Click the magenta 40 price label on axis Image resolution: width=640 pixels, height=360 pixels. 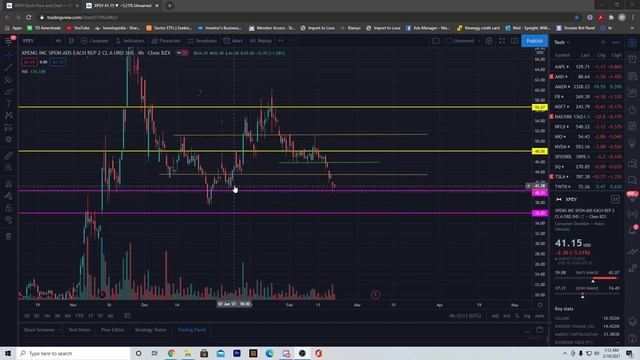pyautogui.click(x=540, y=193)
